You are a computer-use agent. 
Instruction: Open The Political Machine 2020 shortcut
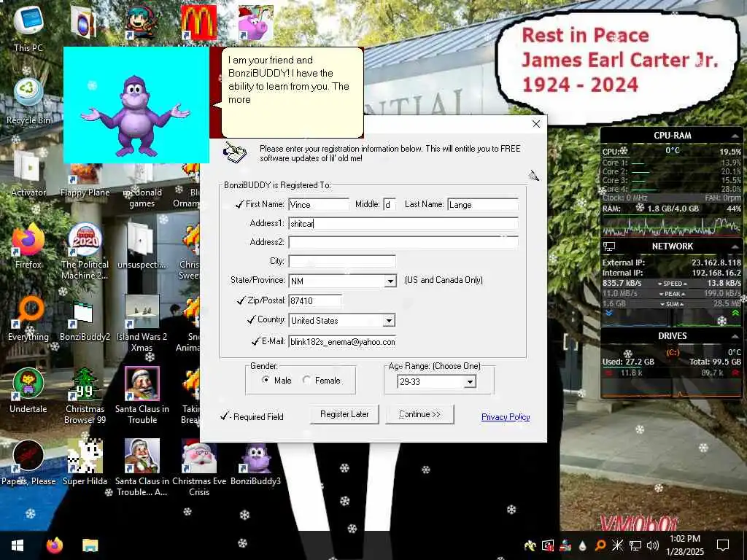coord(85,252)
